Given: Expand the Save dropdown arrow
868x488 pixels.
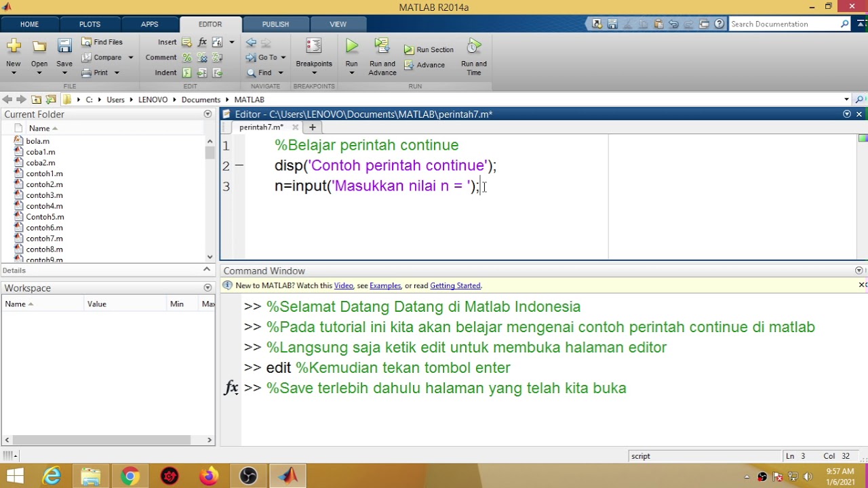Looking at the screenshot, I should [x=64, y=73].
